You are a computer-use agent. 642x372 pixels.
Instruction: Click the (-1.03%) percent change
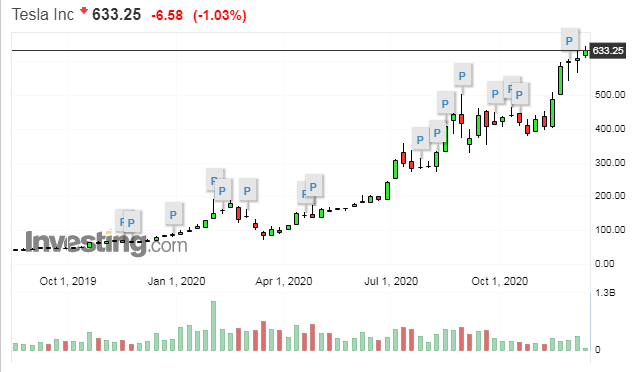click(x=220, y=16)
